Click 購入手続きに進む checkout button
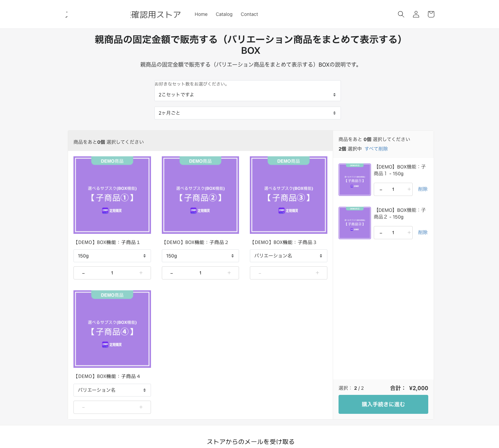 coord(383,404)
